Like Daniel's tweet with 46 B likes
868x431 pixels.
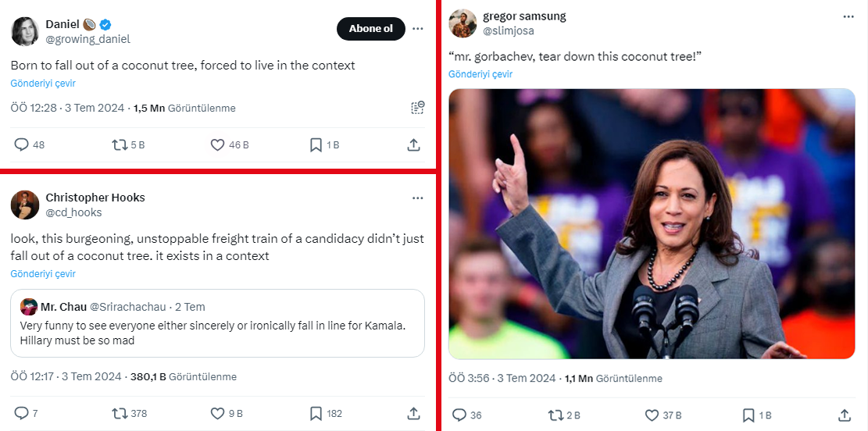coord(218,144)
